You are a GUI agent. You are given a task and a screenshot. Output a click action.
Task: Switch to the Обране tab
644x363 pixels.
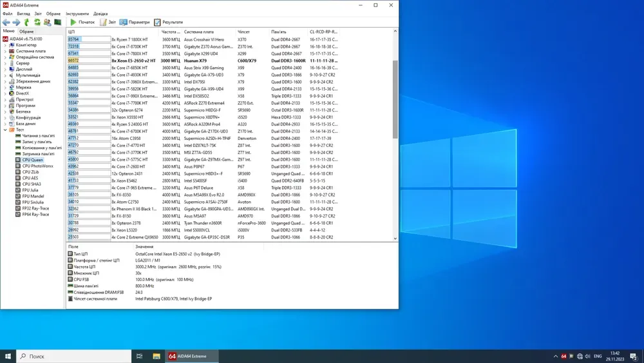point(26,31)
